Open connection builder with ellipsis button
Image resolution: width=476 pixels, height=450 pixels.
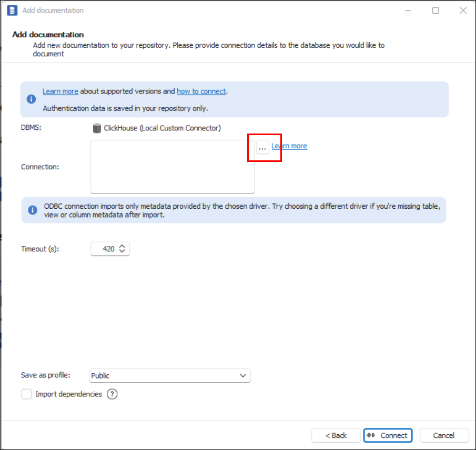tap(262, 148)
